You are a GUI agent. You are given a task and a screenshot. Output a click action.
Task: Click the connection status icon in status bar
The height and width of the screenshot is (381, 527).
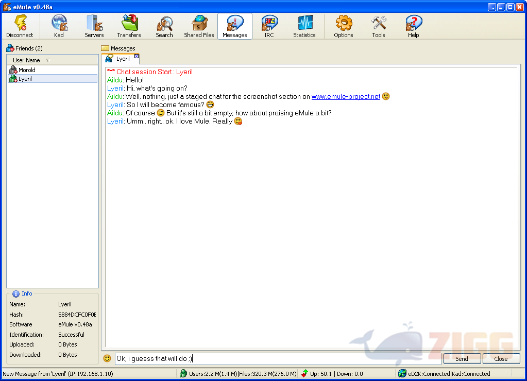(x=402, y=373)
